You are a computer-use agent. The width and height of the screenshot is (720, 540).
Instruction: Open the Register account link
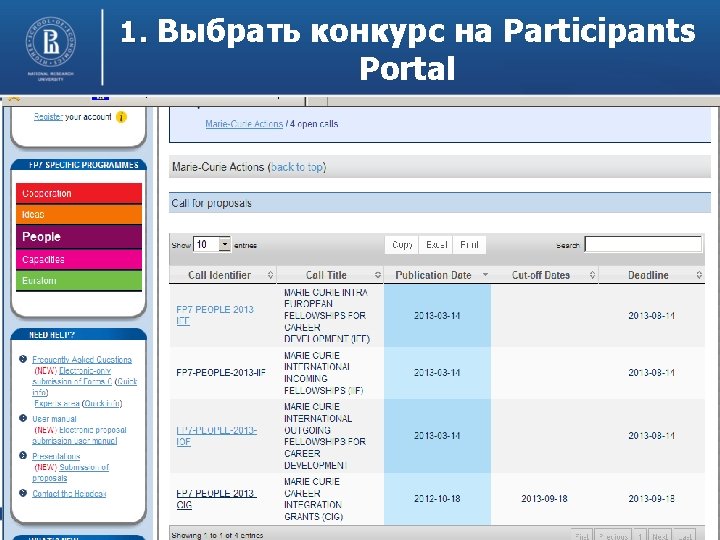point(48,117)
